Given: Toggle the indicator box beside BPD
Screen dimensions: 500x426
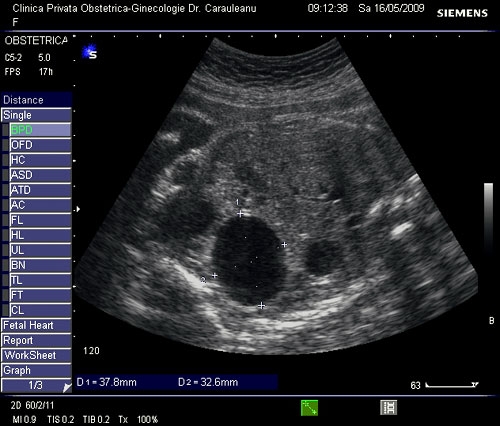Looking at the screenshot, I should tap(5, 130).
